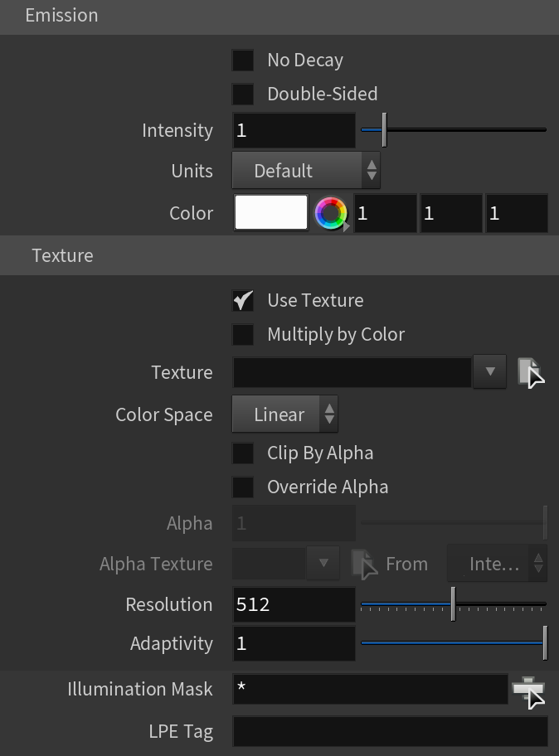The width and height of the screenshot is (559, 756).
Task: Click the Intensity slider handle
Action: click(384, 129)
